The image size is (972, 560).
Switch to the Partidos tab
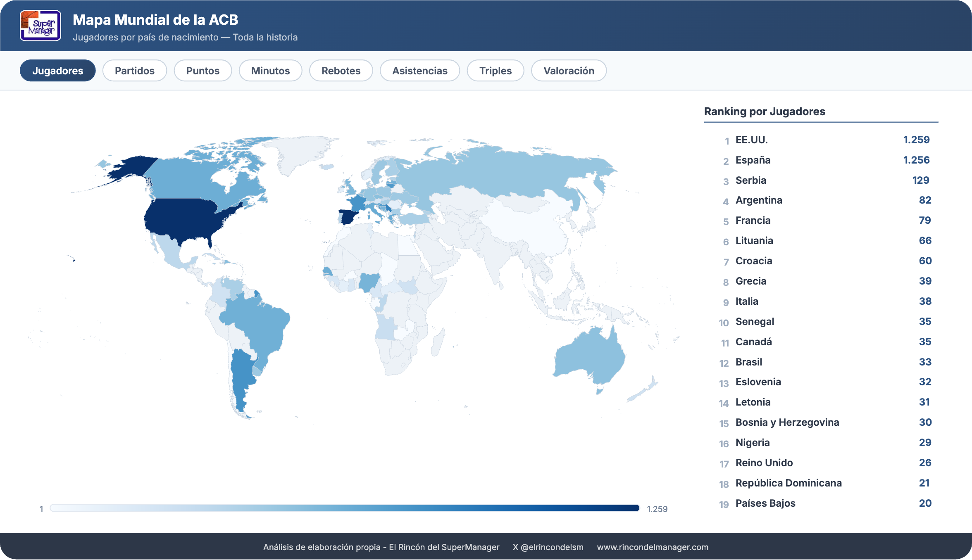134,71
